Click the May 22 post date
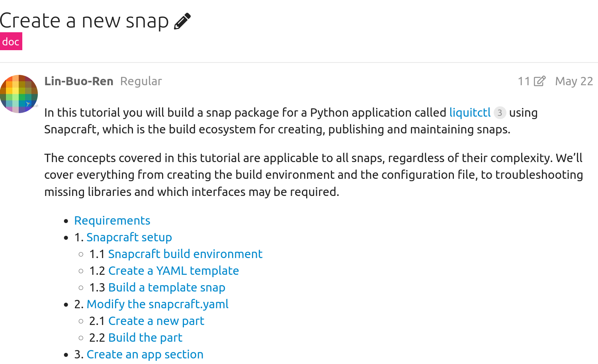This screenshot has width=598, height=364. 574,81
